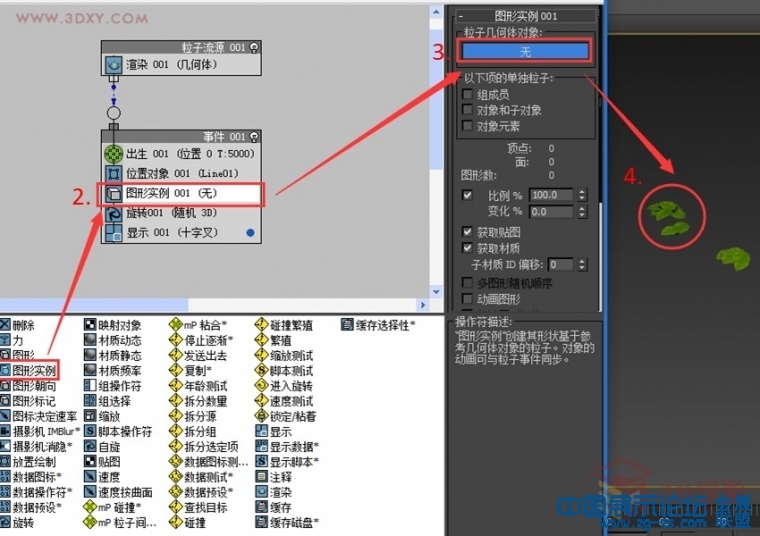Enable the 对象和子对象 checkbox
760x536 pixels.
pyautogui.click(x=467, y=110)
